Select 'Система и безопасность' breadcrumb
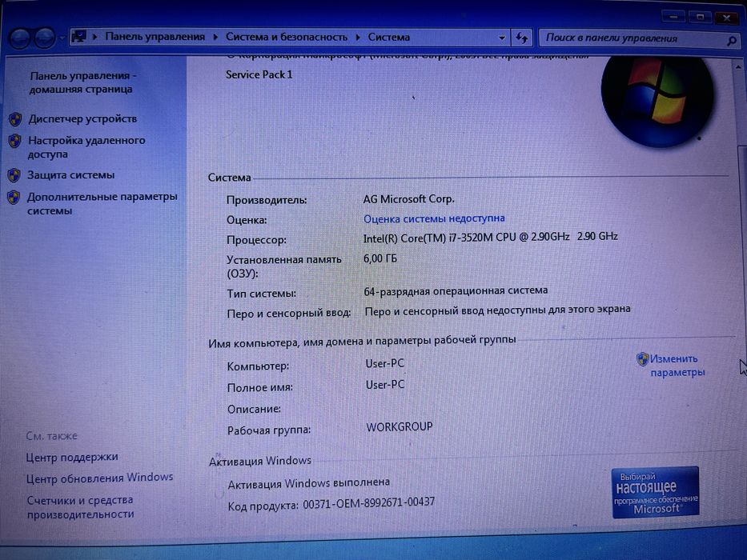Image resolution: width=747 pixels, height=560 pixels. click(287, 37)
